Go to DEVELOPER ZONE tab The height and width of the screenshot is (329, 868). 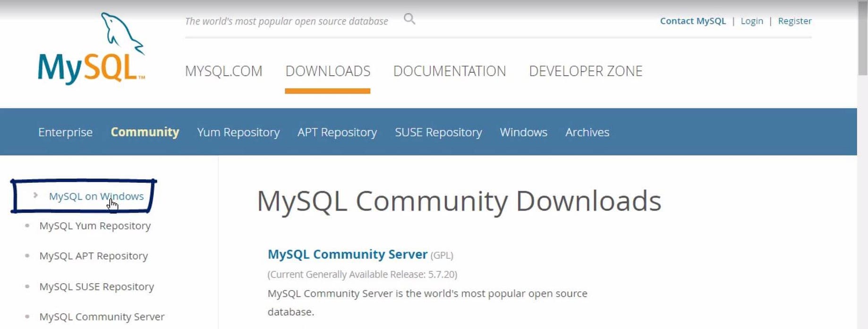click(x=586, y=71)
